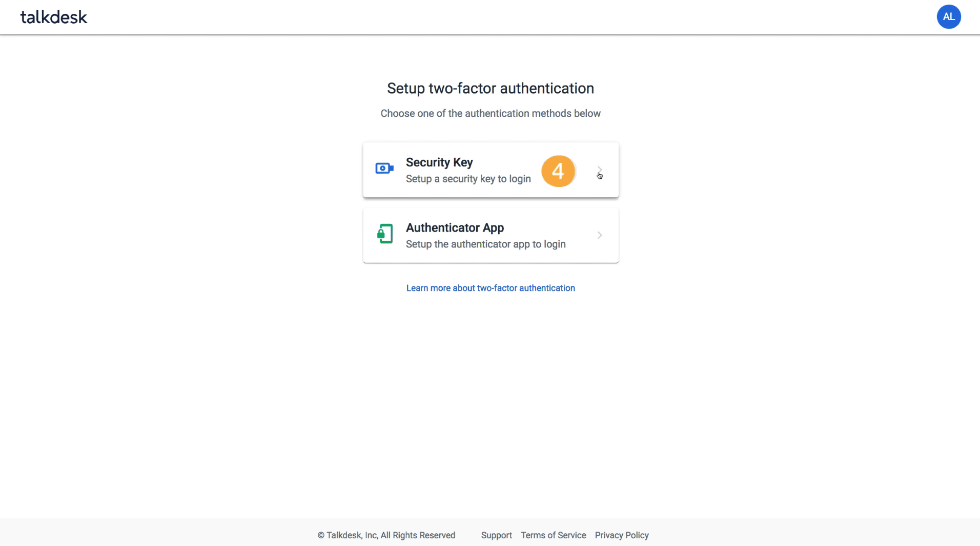Open Security Key via its chevron arrow
Screen dimensions: 980x546
coord(600,170)
